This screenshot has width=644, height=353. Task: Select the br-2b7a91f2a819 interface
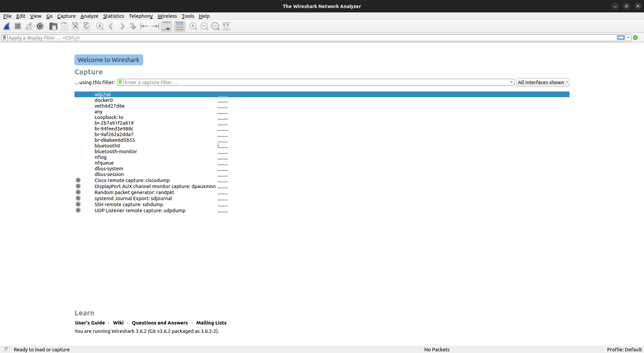click(322, 123)
